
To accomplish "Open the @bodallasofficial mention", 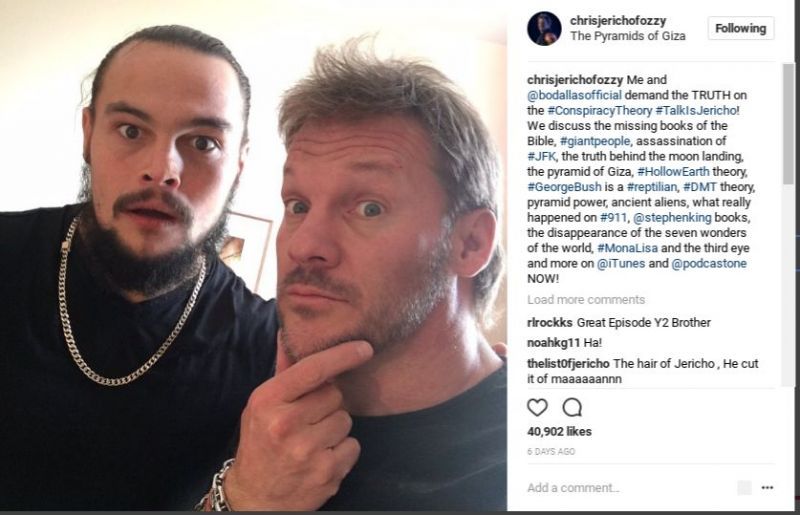I will 574,95.
